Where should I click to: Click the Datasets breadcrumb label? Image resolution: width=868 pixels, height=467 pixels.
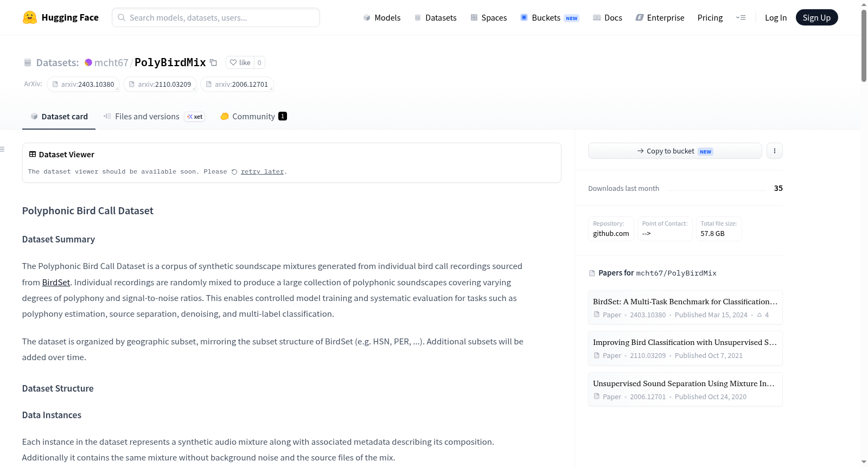point(58,62)
